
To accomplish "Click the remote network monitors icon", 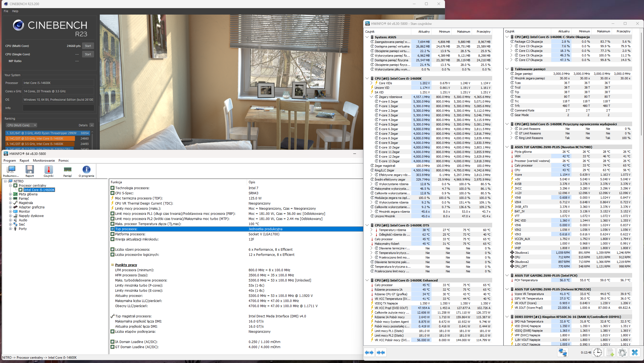I will point(563,352).
